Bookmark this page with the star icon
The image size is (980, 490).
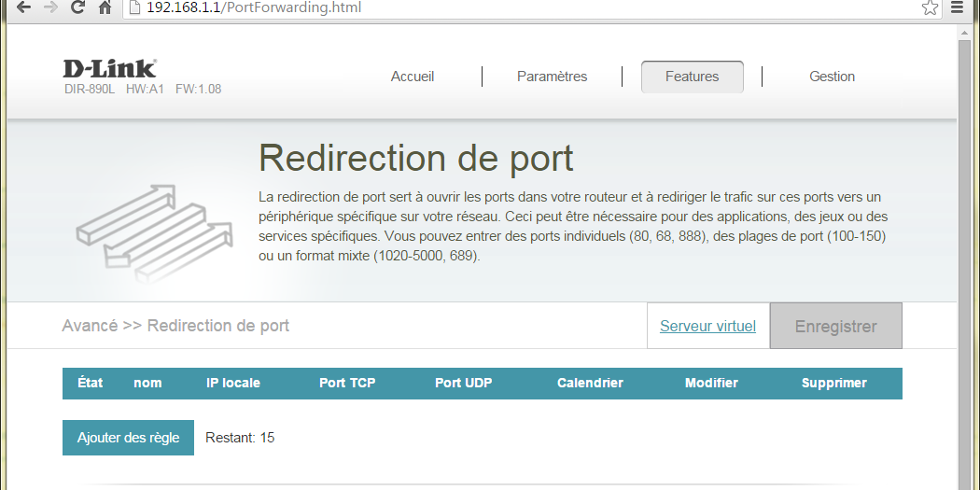[x=930, y=7]
